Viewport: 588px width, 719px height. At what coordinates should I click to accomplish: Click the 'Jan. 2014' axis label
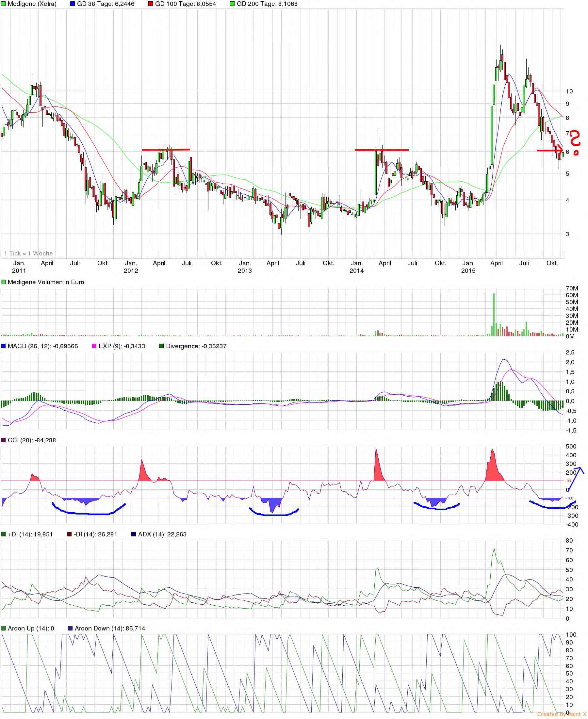[356, 267]
